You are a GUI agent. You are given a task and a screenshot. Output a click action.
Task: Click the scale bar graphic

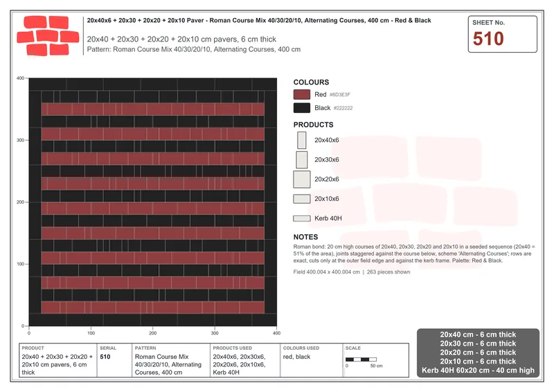361,359
